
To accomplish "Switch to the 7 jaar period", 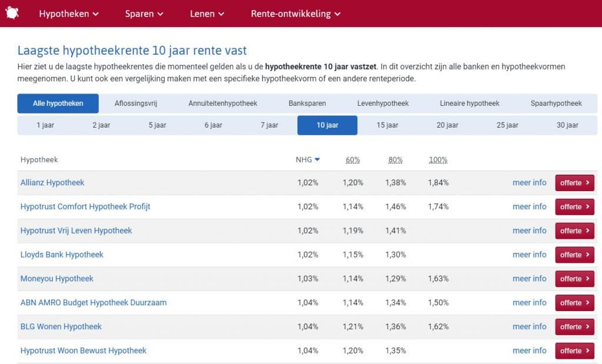I will (x=269, y=125).
